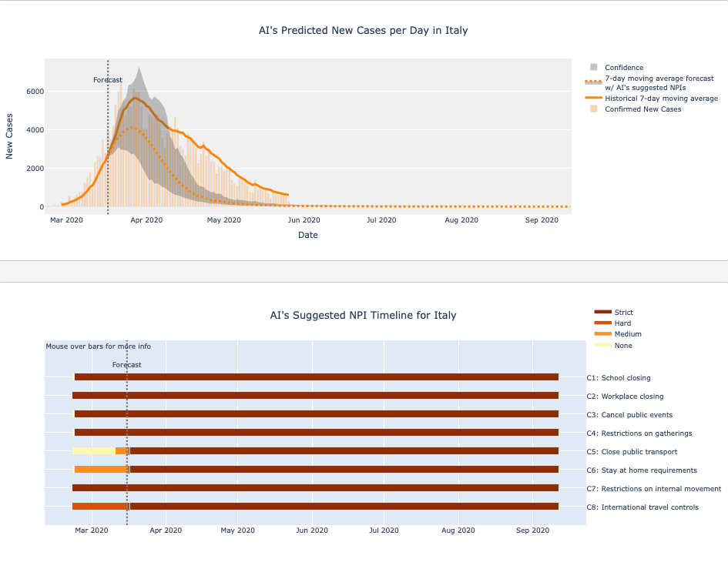Click the NPI Timeline for Italy title
The image size is (728, 569).
[x=363, y=315]
